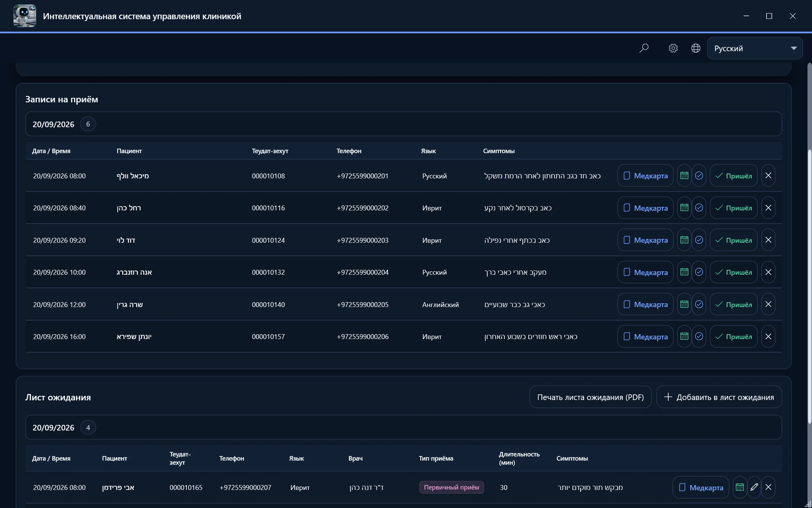The image size is (812, 508).
Task: Click the Врач column header
Action: pos(355,458)
